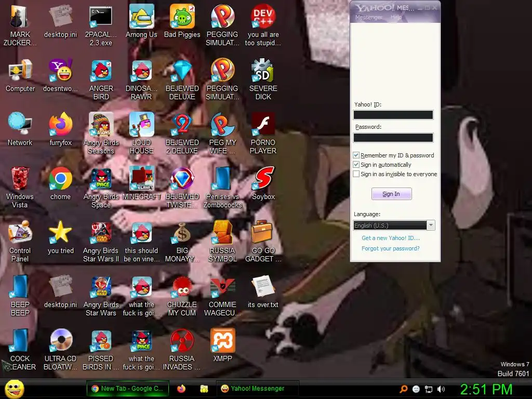Uncheck Sign in automatically
The image size is (532, 399).
click(x=356, y=165)
